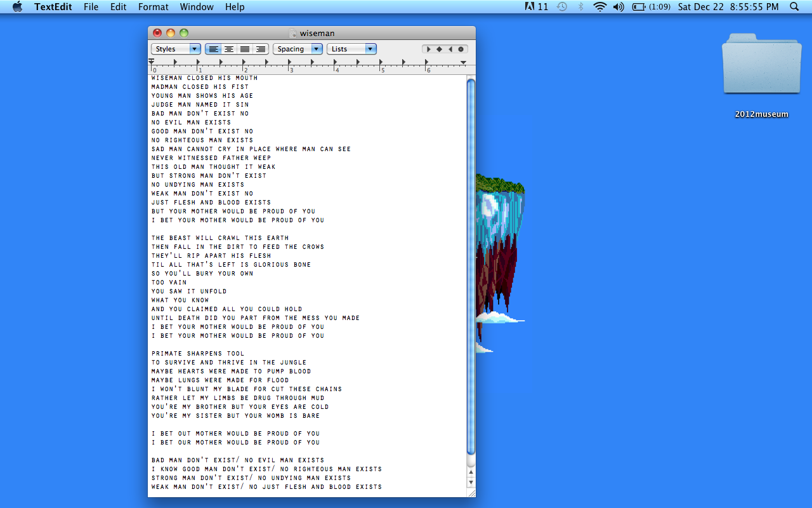Image resolution: width=812 pixels, height=508 pixels.
Task: Select the align right icon
Action: pos(260,49)
